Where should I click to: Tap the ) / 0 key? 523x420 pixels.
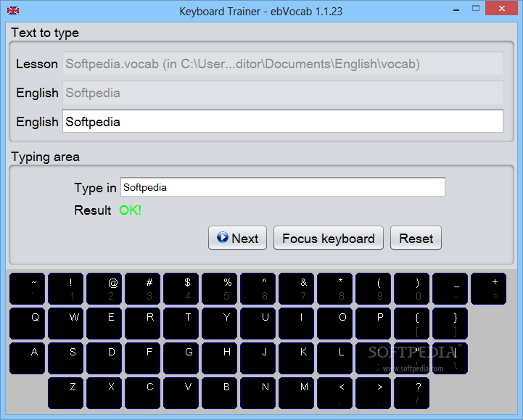(x=411, y=289)
